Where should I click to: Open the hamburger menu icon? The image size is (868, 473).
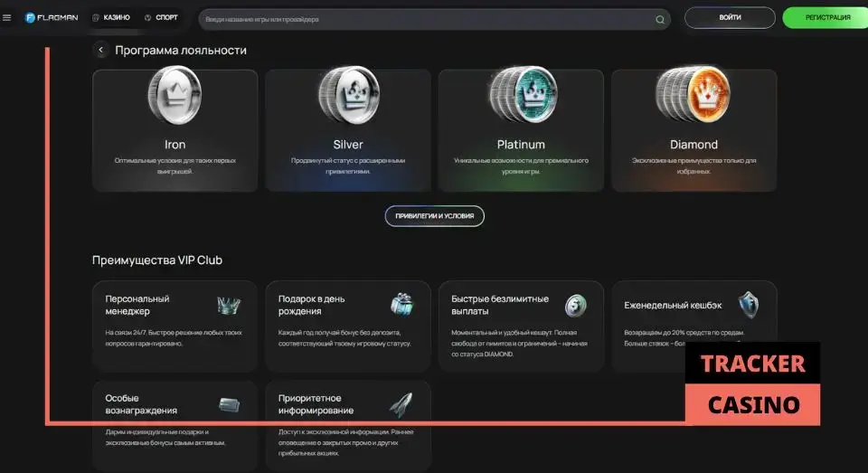7,18
